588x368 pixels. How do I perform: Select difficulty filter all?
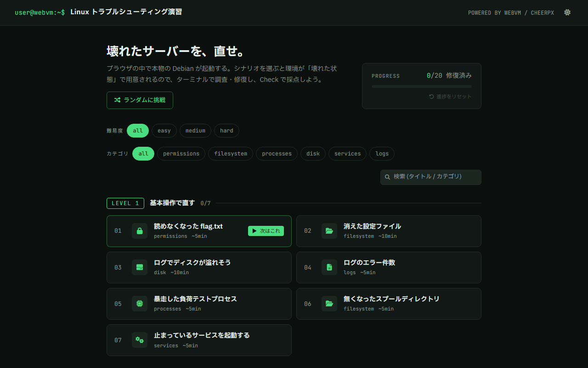(x=138, y=131)
